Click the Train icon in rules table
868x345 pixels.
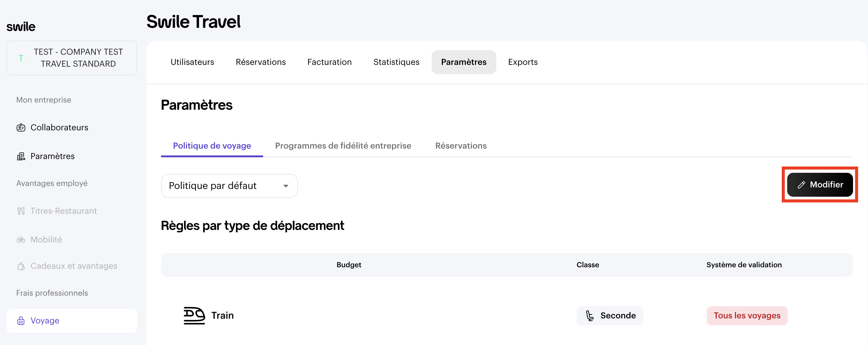coord(194,315)
